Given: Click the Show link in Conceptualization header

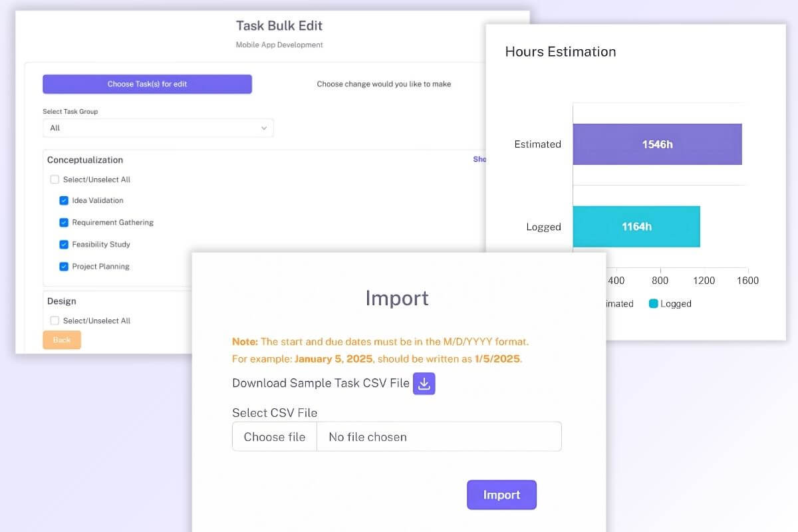Looking at the screenshot, I should [x=479, y=160].
